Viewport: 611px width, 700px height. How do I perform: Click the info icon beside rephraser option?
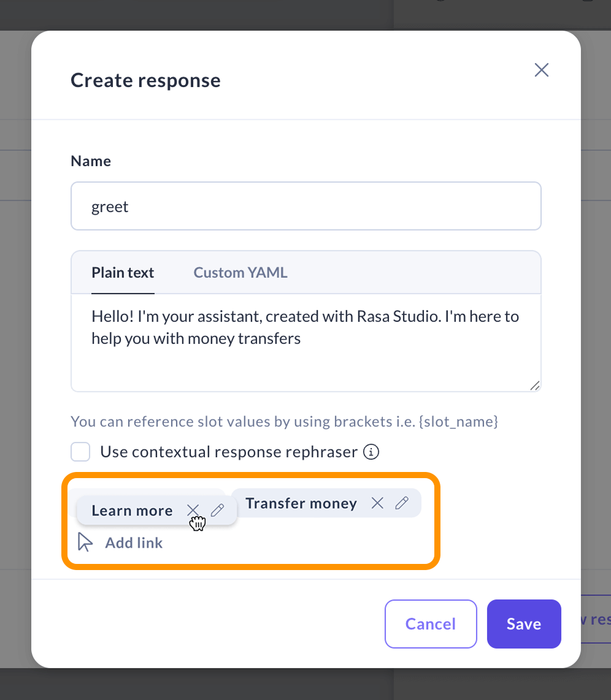pyautogui.click(x=371, y=452)
